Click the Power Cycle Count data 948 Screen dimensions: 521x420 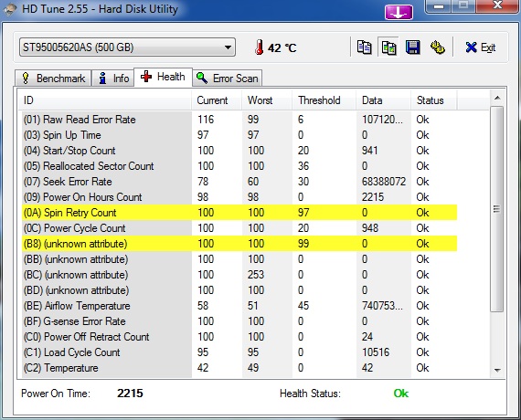370,228
